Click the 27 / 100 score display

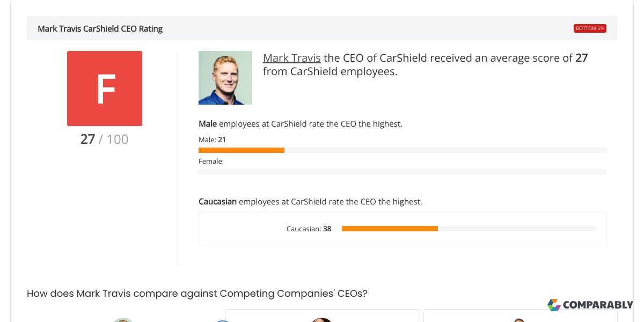click(104, 139)
